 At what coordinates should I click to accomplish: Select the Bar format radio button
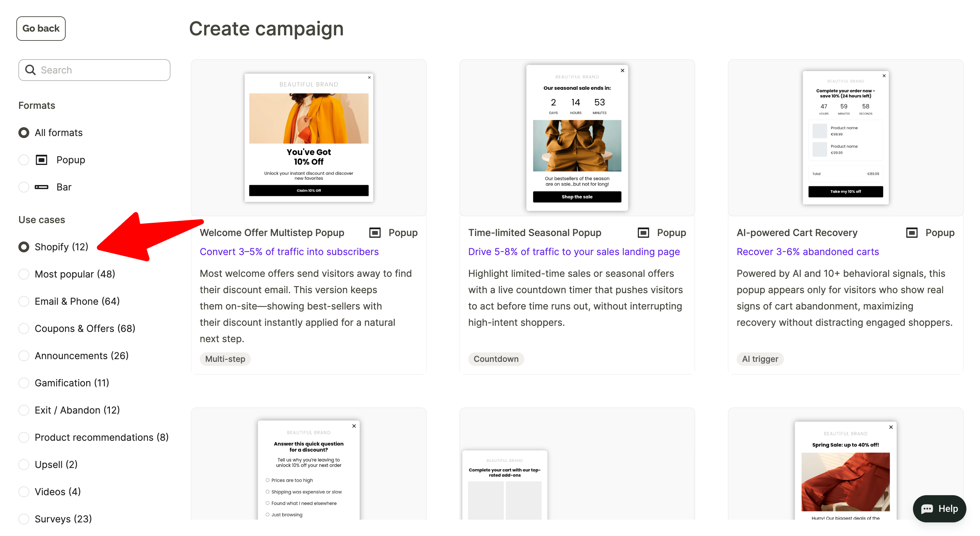click(24, 187)
